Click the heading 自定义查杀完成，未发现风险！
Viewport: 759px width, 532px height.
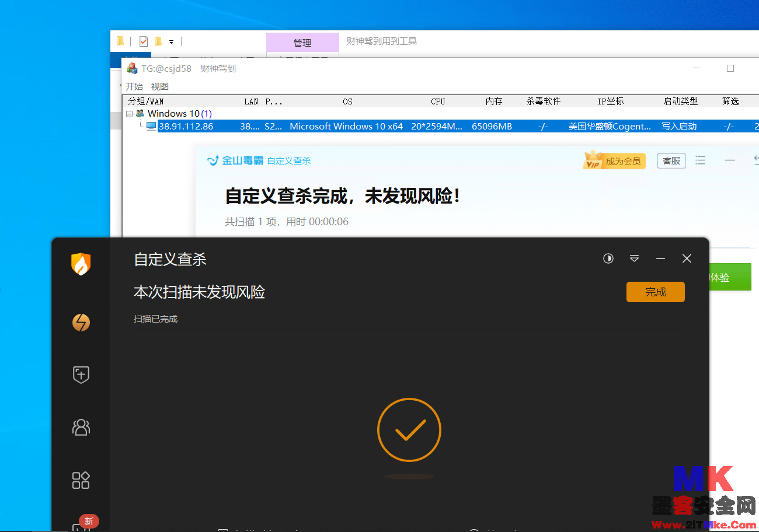(343, 197)
